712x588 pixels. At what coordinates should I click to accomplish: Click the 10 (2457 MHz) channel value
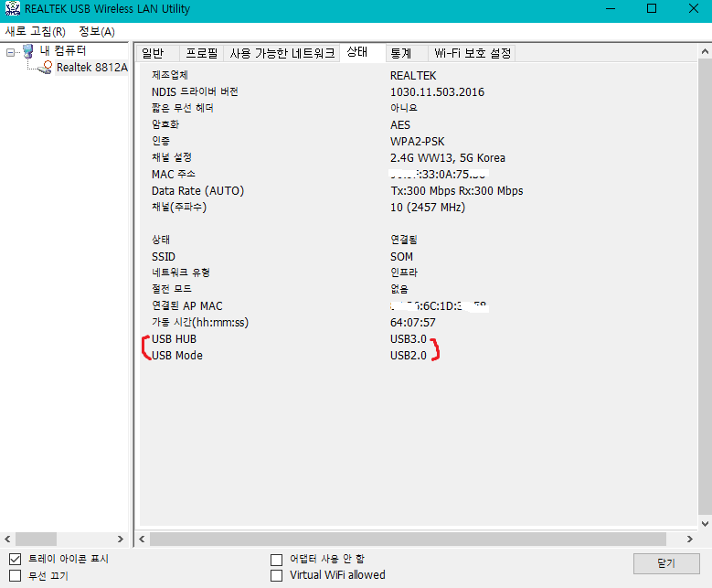428,208
